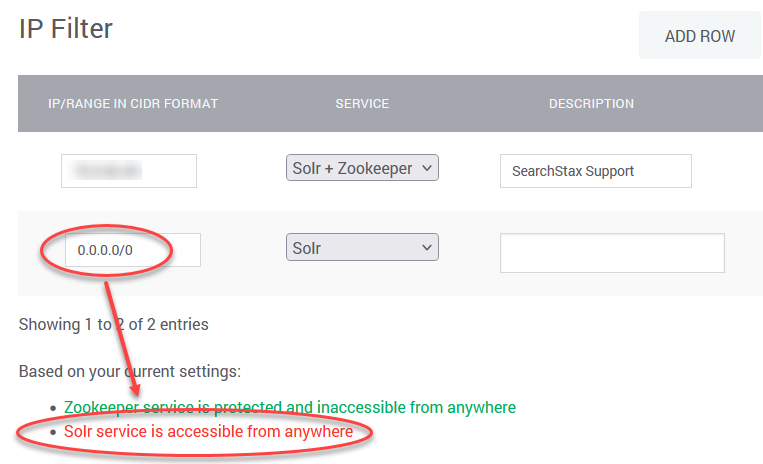The width and height of the screenshot is (763, 464).
Task: Click the 'Showing 1 to 2 of 2 entries' text
Action: click(113, 324)
